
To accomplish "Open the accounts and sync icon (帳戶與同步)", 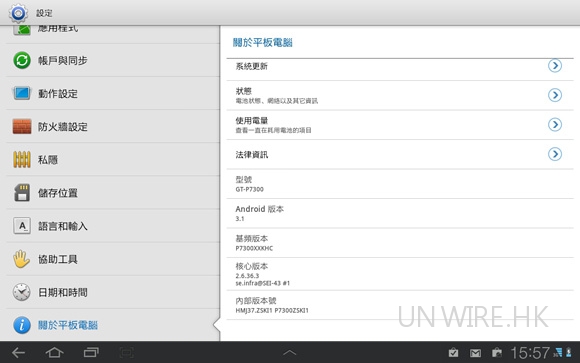I will pos(22,60).
